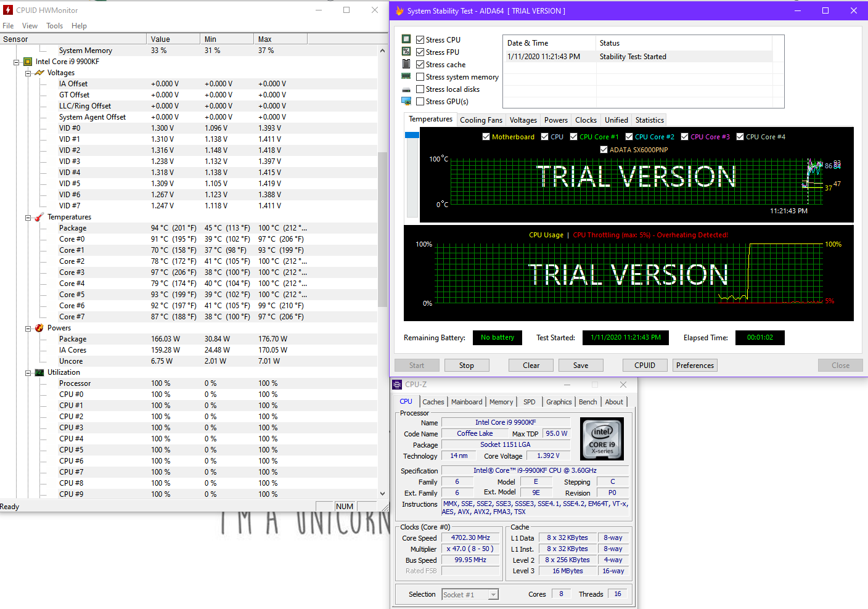Click the Stress local disks drive icon
Image resolution: width=868 pixels, height=609 pixels.
tap(406, 89)
